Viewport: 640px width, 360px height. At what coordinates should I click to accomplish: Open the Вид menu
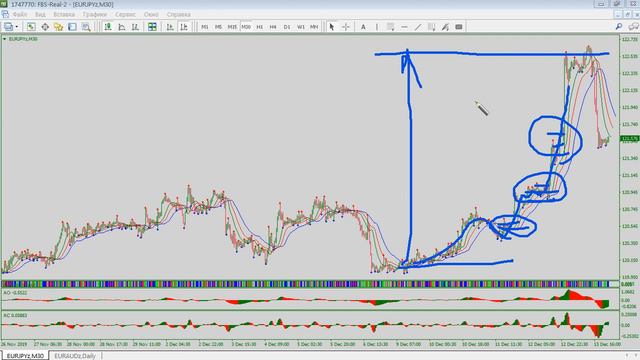tap(40, 14)
